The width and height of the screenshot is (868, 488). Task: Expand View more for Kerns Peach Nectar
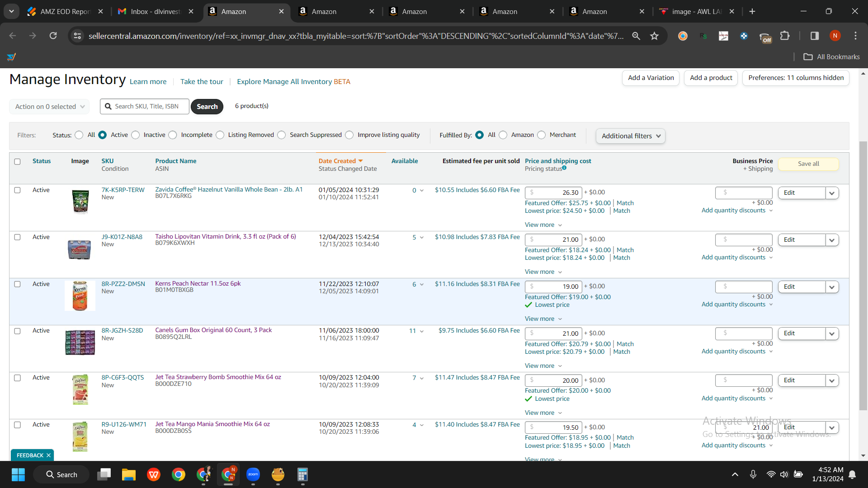point(543,319)
